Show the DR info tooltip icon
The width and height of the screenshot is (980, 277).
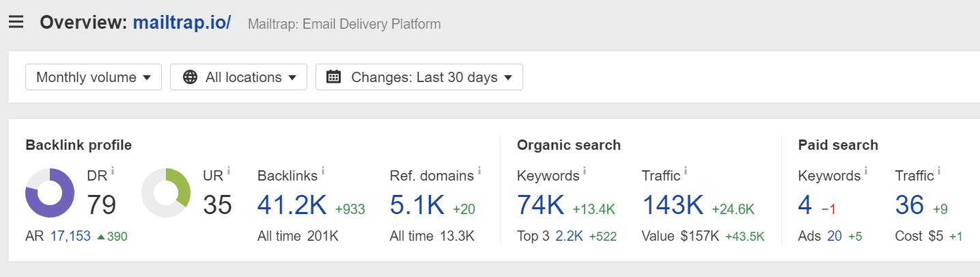tap(113, 170)
